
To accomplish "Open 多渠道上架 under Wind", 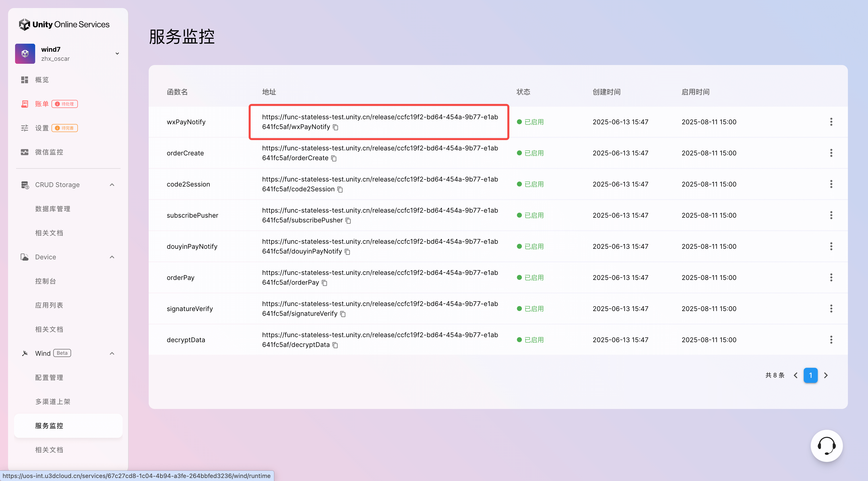I will [52, 401].
